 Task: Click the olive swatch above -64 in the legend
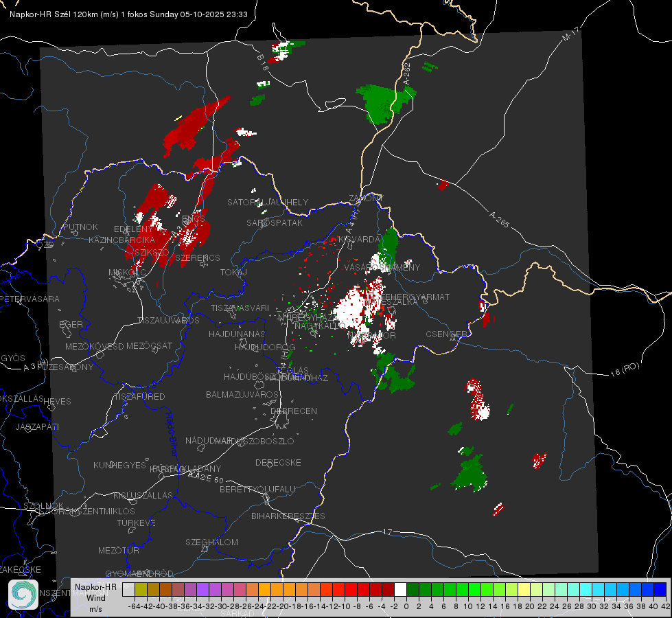tap(141, 589)
